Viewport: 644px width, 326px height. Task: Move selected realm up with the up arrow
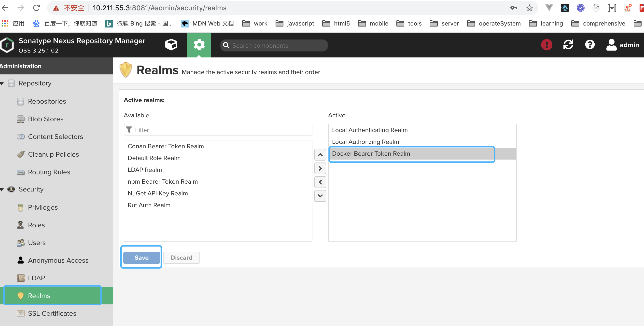(320, 155)
